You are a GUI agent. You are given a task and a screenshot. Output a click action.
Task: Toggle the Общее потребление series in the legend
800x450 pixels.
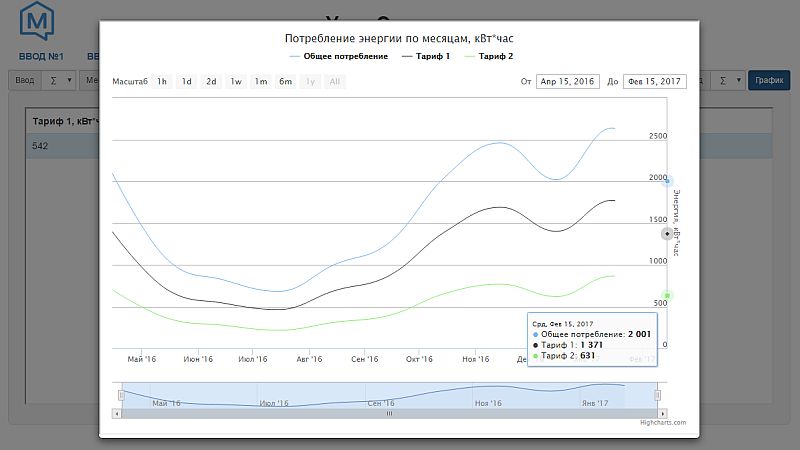(338, 56)
